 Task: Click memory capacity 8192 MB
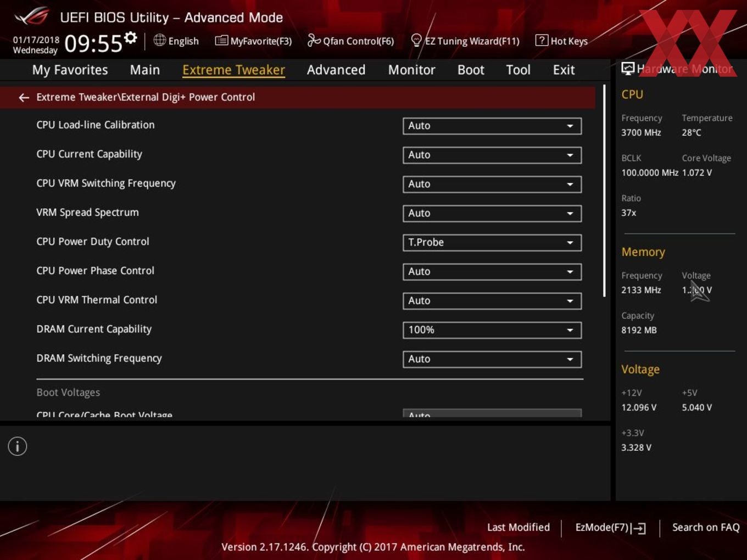click(639, 330)
